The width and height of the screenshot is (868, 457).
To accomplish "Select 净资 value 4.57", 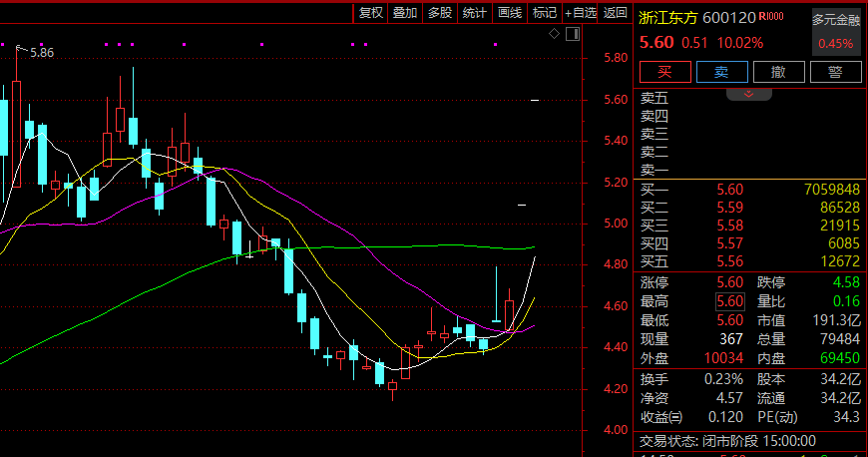I will pyautogui.click(x=729, y=398).
